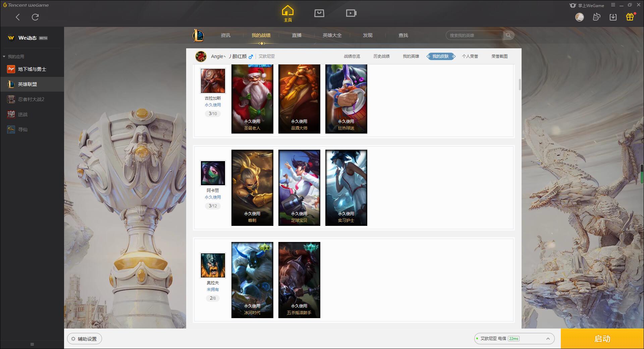
Task: Open the 蜂刺 skin card
Action: pyautogui.click(x=252, y=188)
